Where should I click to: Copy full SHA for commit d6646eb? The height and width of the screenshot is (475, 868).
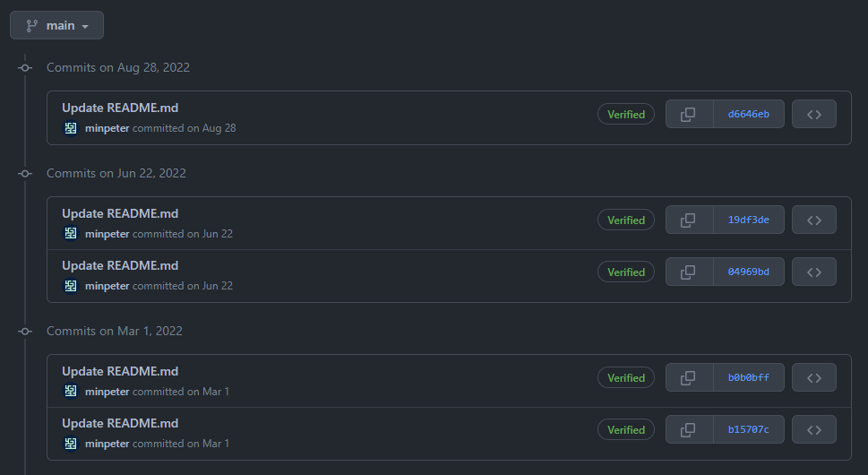click(x=689, y=115)
